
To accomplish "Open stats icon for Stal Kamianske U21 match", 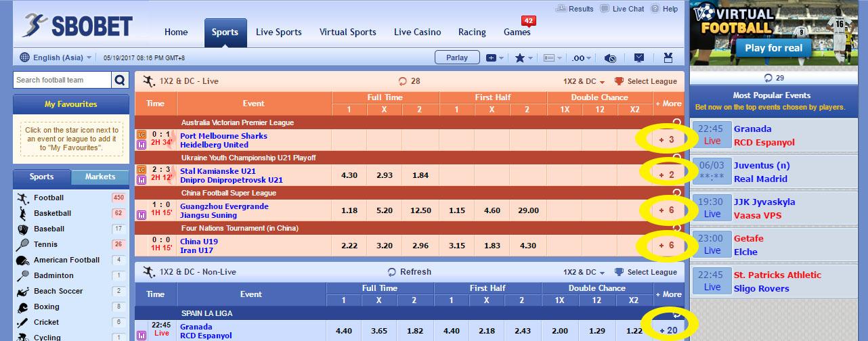I will tap(142, 179).
